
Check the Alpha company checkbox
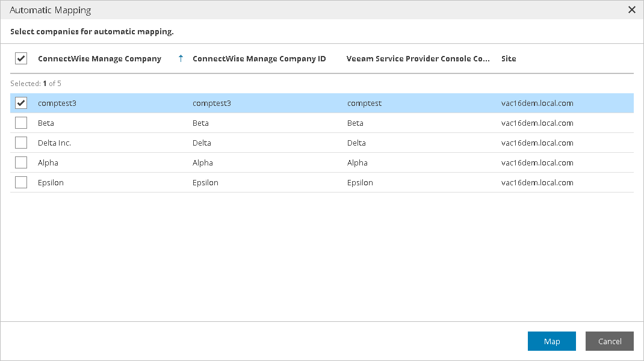pyautogui.click(x=21, y=162)
